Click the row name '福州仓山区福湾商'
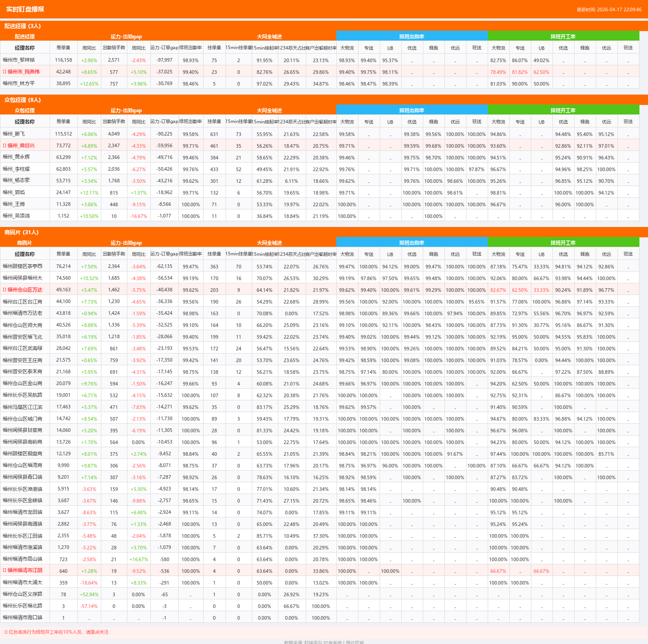Screen dimensions: 648x644 click(23, 465)
